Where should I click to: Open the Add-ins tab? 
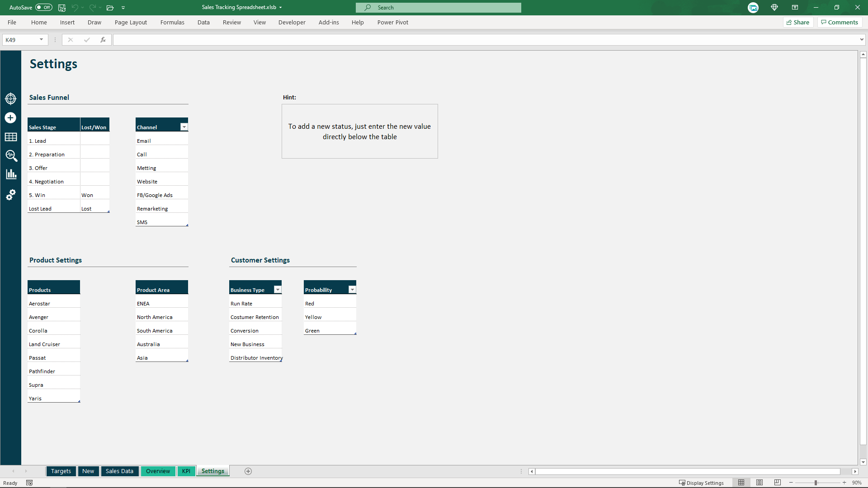(329, 22)
